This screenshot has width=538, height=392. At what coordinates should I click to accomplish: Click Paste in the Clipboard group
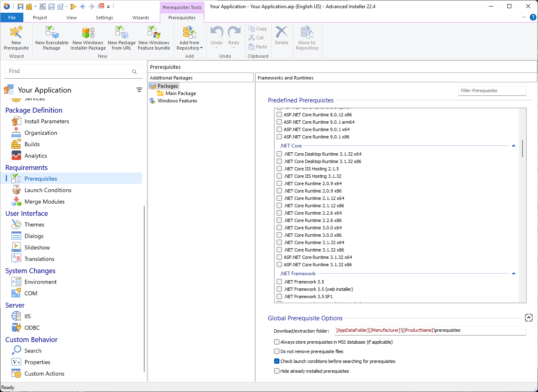[x=258, y=47]
